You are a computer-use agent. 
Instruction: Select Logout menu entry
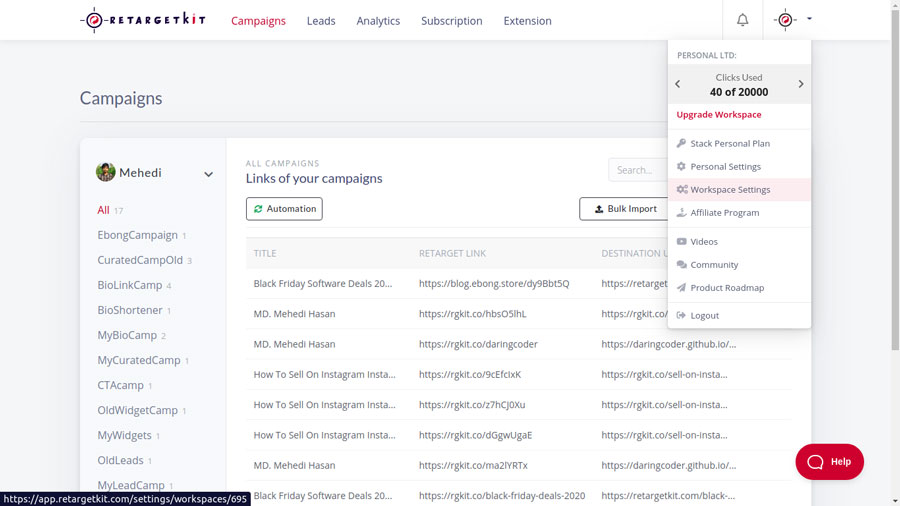(x=739, y=315)
